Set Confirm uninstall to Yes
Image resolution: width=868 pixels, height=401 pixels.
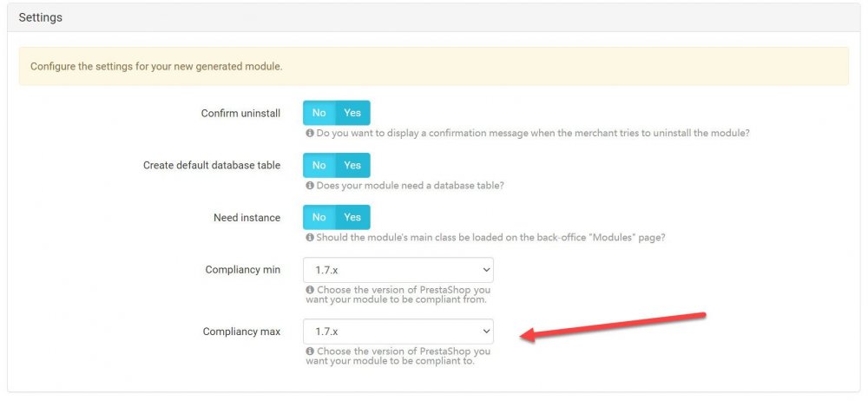pyautogui.click(x=352, y=113)
